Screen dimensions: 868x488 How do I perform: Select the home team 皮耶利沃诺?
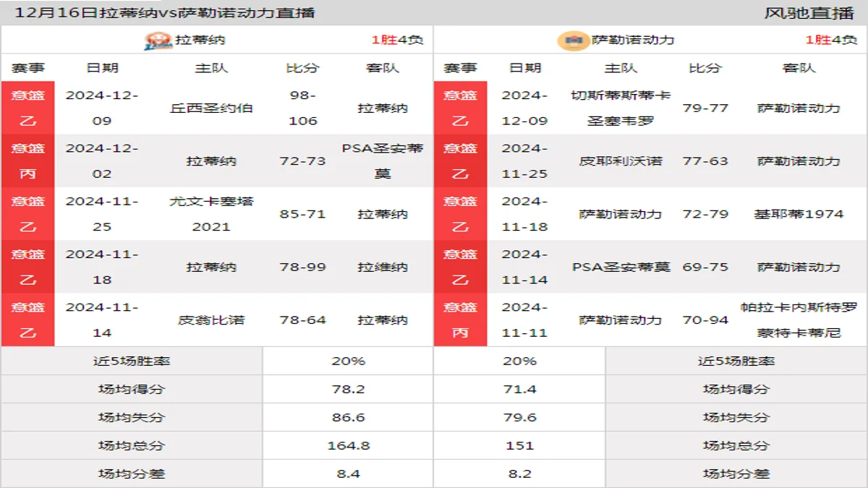click(x=621, y=161)
